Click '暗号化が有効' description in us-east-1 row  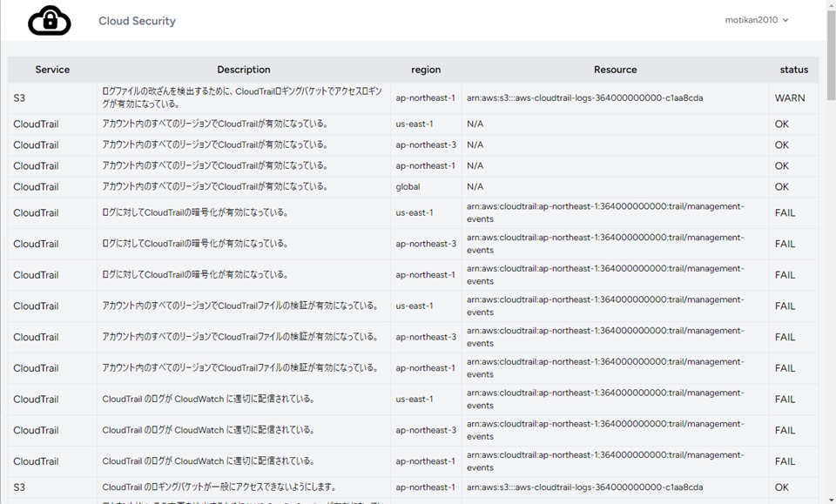point(195,212)
